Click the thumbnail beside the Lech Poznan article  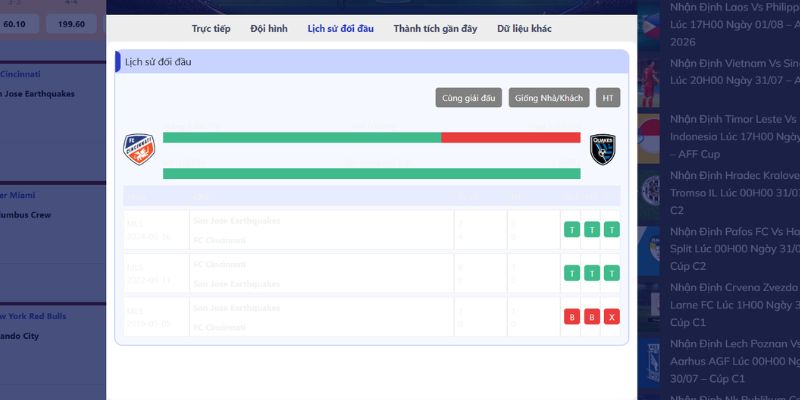click(648, 362)
